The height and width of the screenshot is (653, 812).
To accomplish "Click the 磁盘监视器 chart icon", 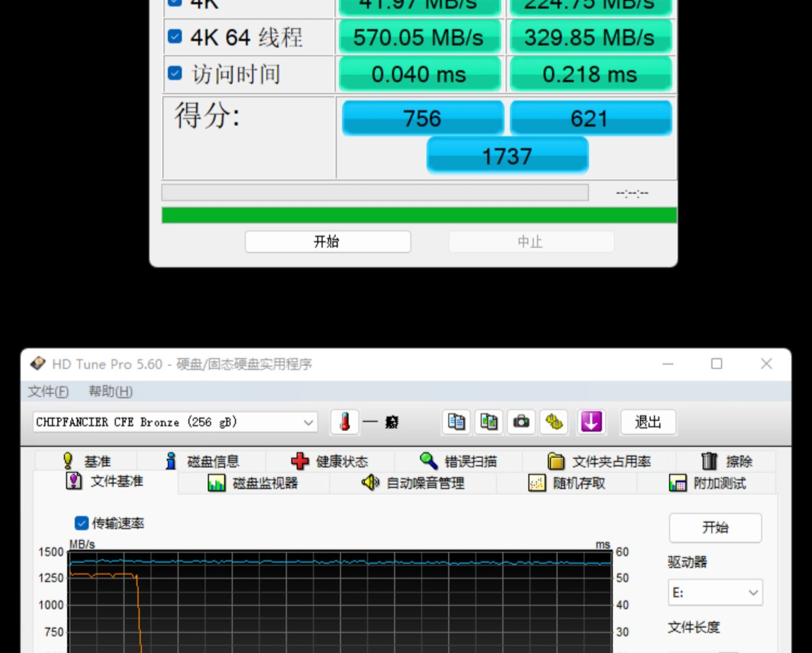I will coord(216,483).
